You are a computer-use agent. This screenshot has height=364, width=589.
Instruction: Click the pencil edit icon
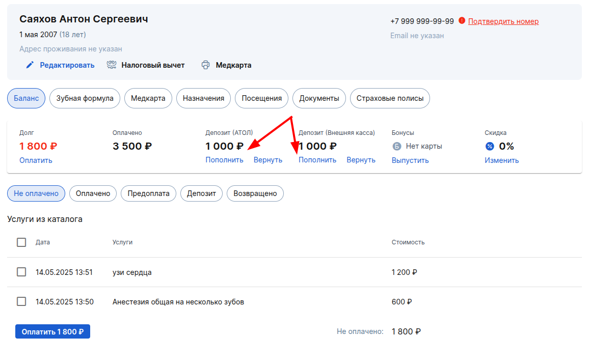point(30,65)
